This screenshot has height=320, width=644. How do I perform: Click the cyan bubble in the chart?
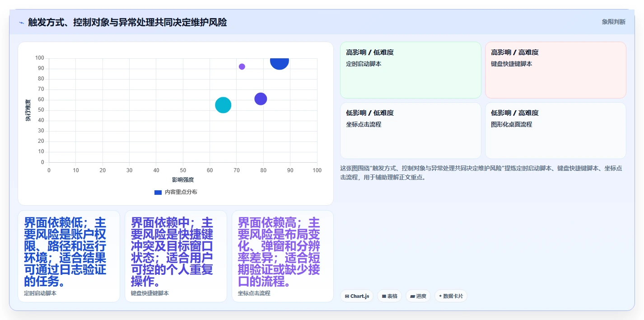point(223,105)
